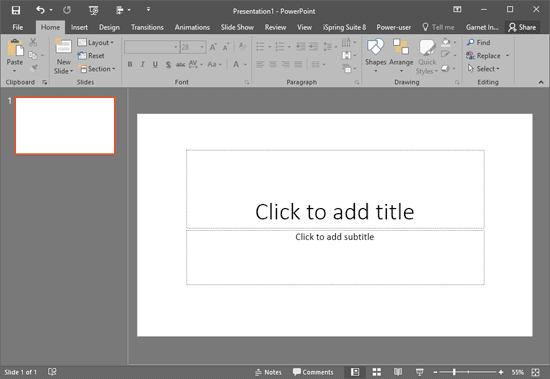Image resolution: width=550 pixels, height=379 pixels.
Task: Switch to the Insert tab
Action: pyautogui.click(x=79, y=27)
